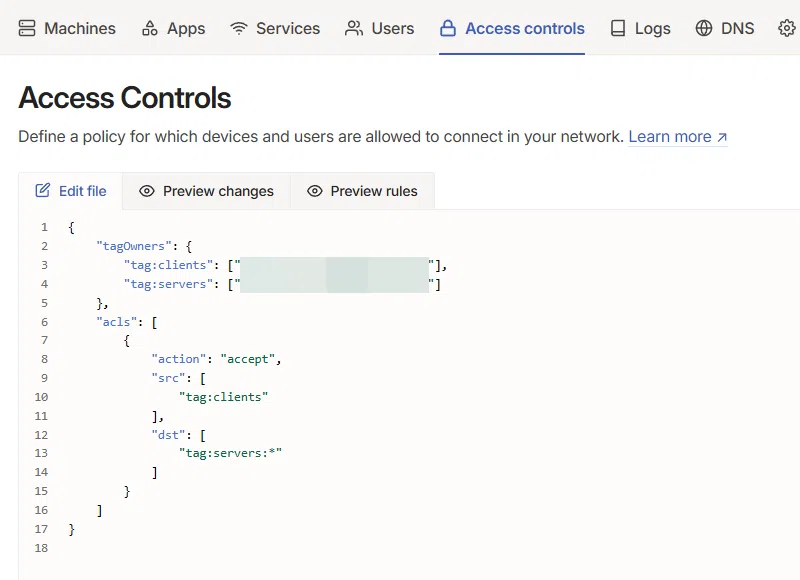800x580 pixels.
Task: Click the "tag:clients" entry under src
Action: [224, 397]
